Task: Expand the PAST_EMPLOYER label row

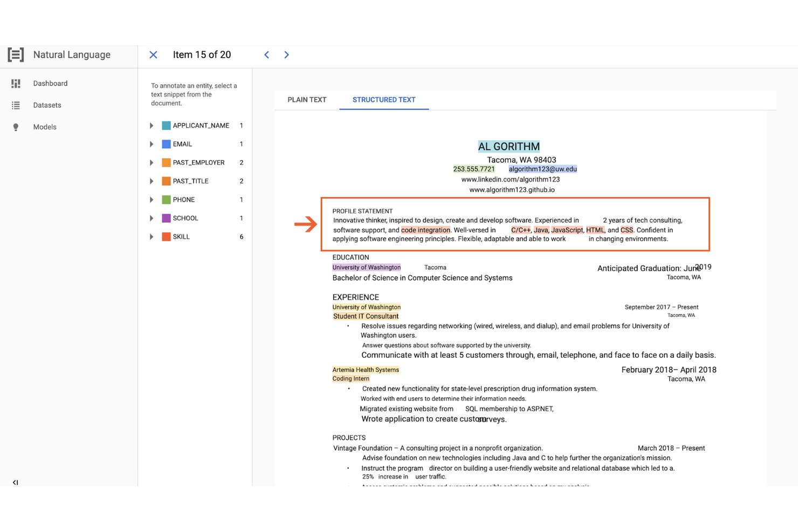Action: coord(152,162)
